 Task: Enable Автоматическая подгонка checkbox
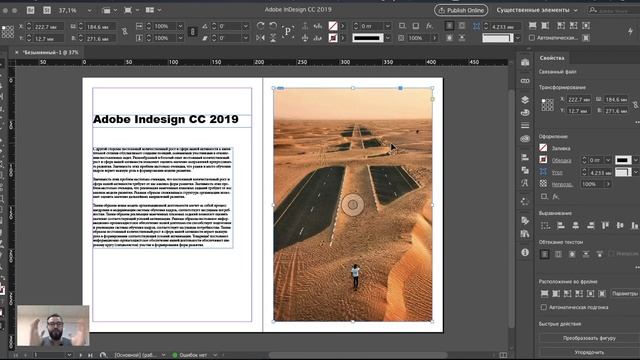coord(544,307)
